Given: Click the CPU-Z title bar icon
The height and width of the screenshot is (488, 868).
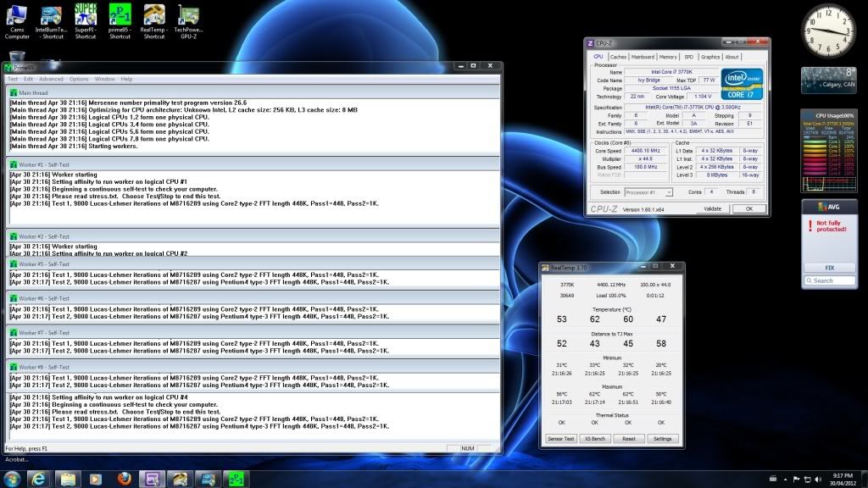Looking at the screenshot, I should pyautogui.click(x=590, y=43).
